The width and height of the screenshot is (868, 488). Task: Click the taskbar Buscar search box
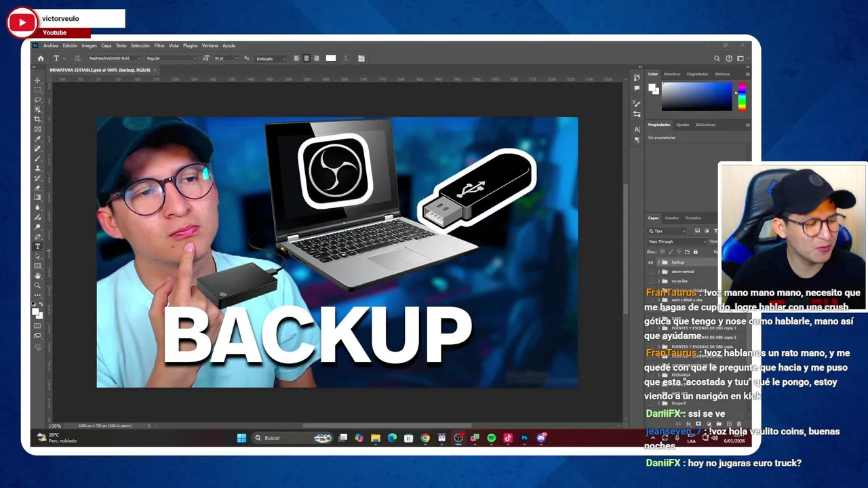(292, 438)
